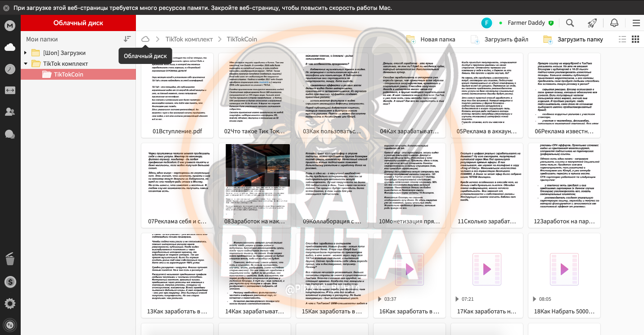Switch to list view layout
The width and height of the screenshot is (644, 335).
point(622,39)
